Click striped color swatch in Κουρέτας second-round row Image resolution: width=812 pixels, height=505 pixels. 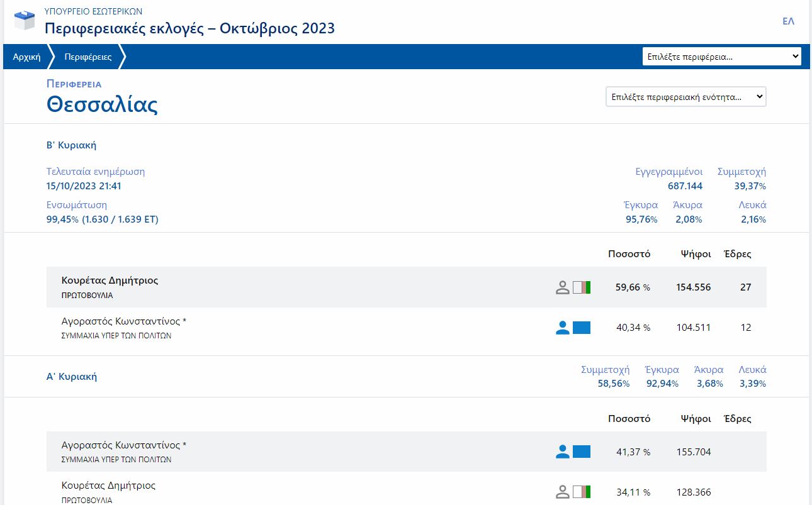tap(582, 287)
